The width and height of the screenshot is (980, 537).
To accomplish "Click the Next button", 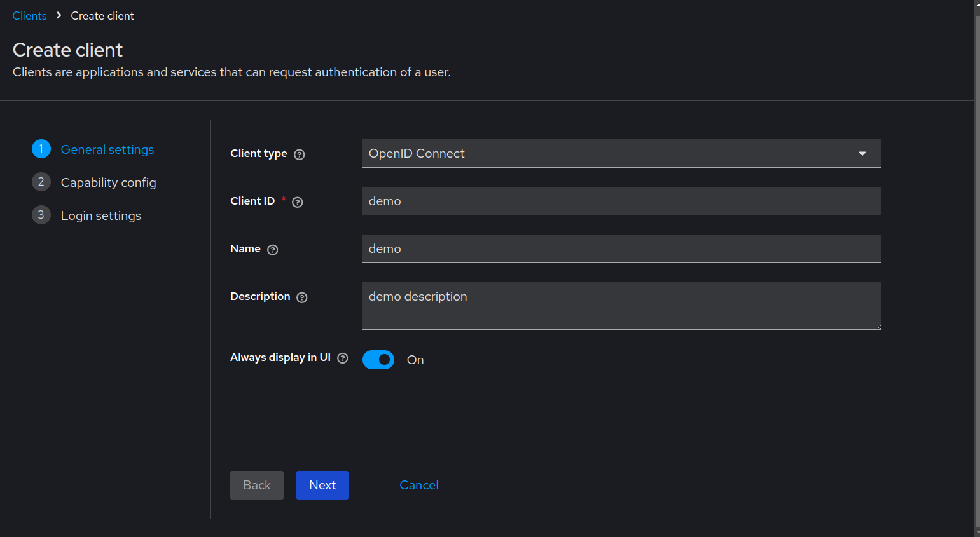I will point(322,485).
